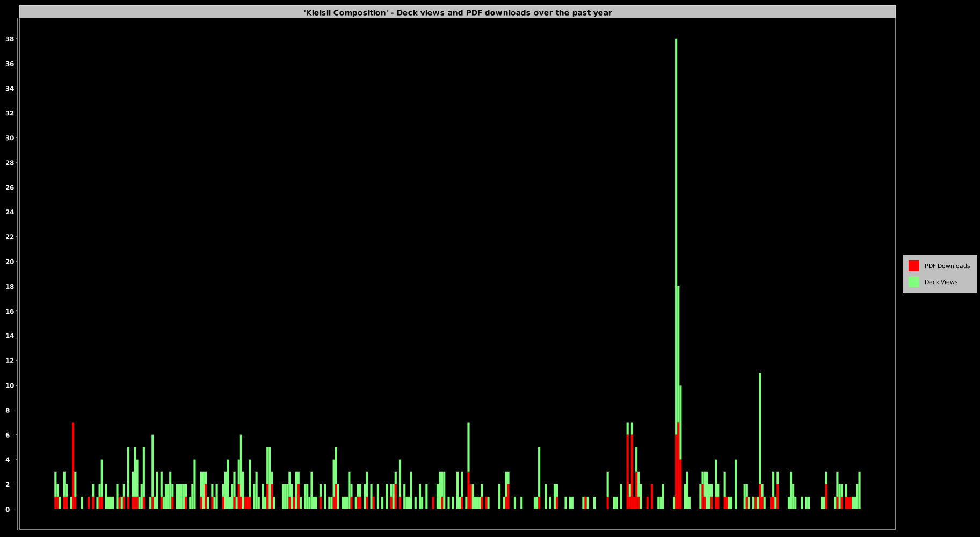
Task: Click the y-axis label 10
Action: point(10,386)
